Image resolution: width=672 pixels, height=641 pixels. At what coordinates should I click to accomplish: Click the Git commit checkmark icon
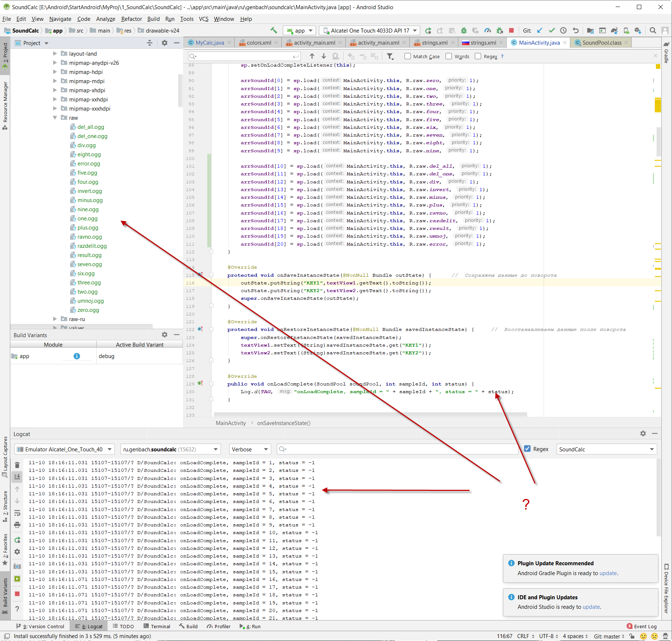(552, 31)
